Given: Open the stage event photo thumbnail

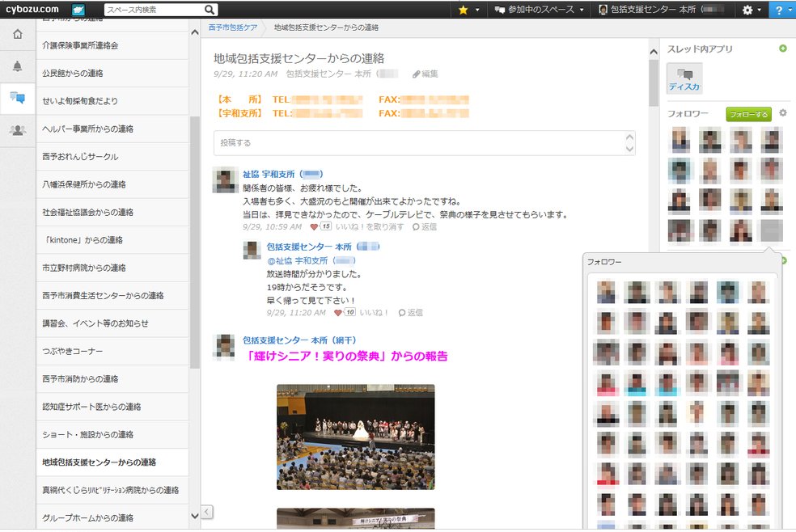Looking at the screenshot, I should (x=355, y=437).
